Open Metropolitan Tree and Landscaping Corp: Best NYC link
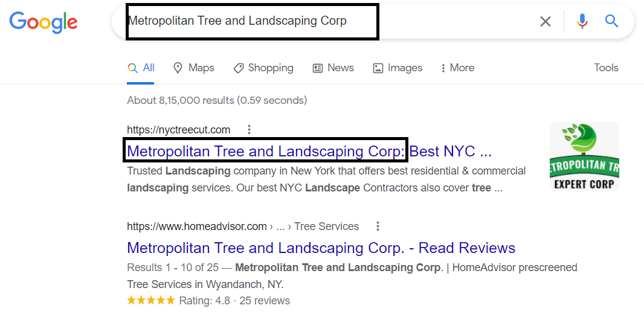Viewport: 644px width, 314px height. pyautogui.click(x=309, y=151)
